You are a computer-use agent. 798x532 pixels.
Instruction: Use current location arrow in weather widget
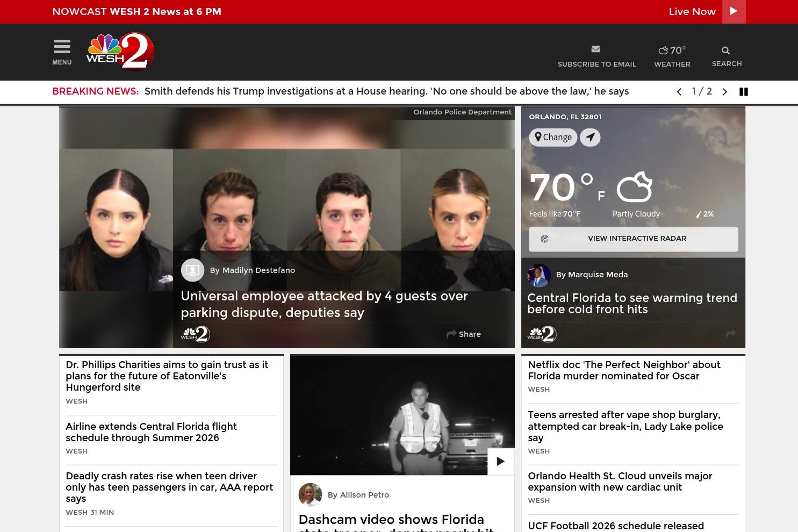click(x=590, y=137)
